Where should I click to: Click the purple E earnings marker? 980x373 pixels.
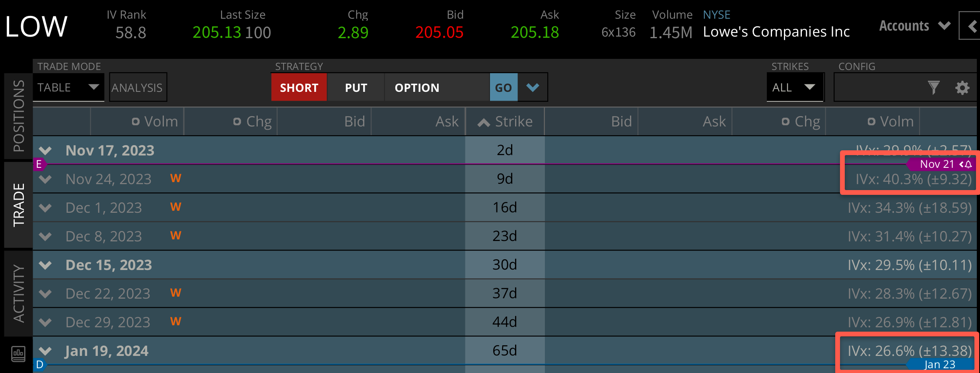39,164
